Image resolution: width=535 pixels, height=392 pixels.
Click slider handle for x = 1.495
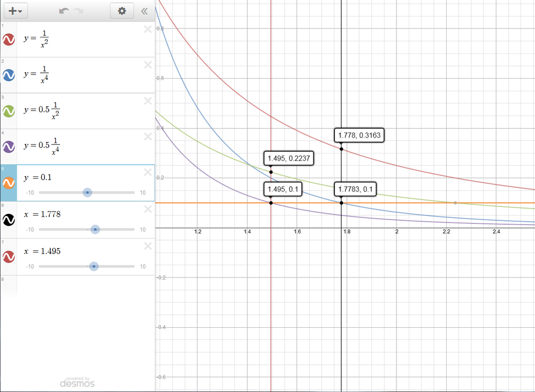coord(94,266)
